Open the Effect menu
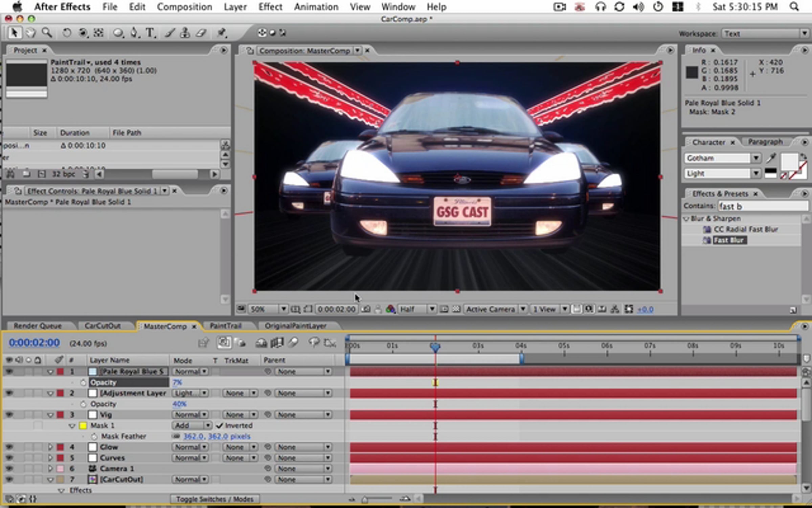This screenshot has width=812, height=508. (x=270, y=7)
